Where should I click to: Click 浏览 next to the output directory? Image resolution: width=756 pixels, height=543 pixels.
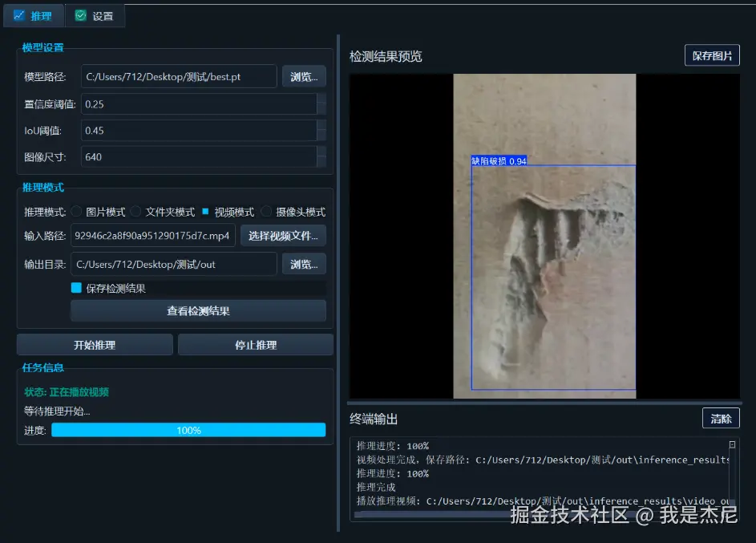pyautogui.click(x=304, y=263)
